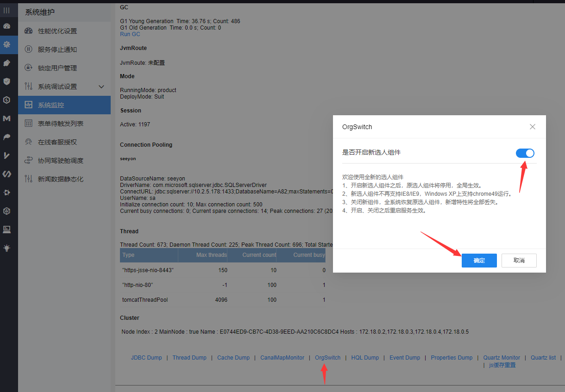Image resolution: width=565 pixels, height=392 pixels.
Task: Open 新闻数据静态化 menu item
Action: tap(64, 179)
